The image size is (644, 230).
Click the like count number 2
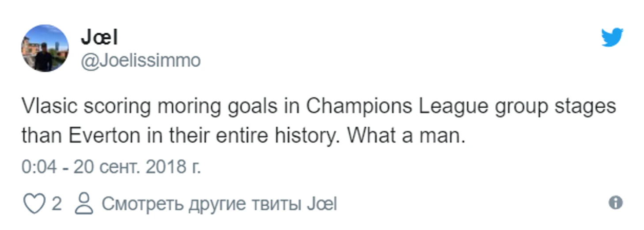point(57,204)
